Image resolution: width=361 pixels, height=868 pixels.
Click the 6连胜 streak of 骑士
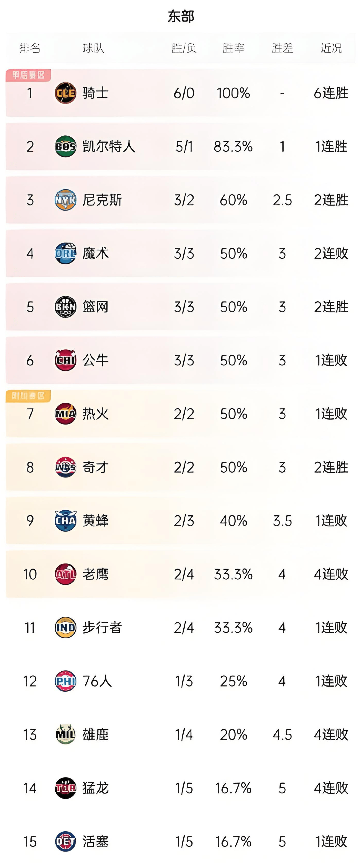[x=331, y=93]
